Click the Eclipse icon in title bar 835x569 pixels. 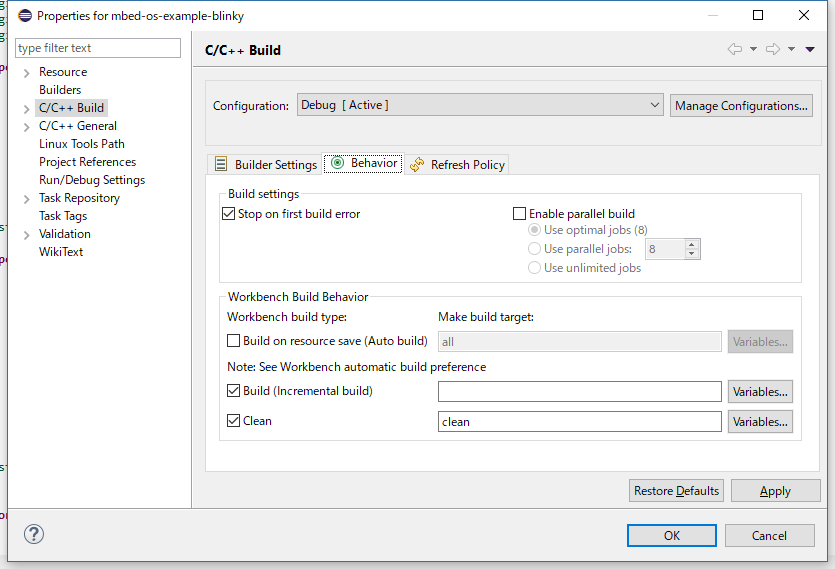[x=25, y=15]
